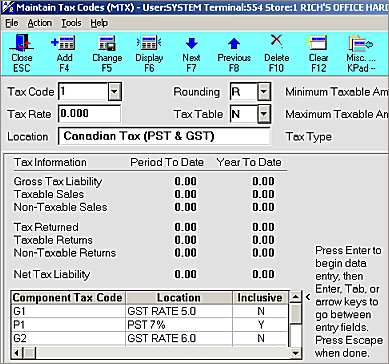Select the P1 PST 7% component row
Viewport: 389px width, 364px height.
tap(149, 325)
